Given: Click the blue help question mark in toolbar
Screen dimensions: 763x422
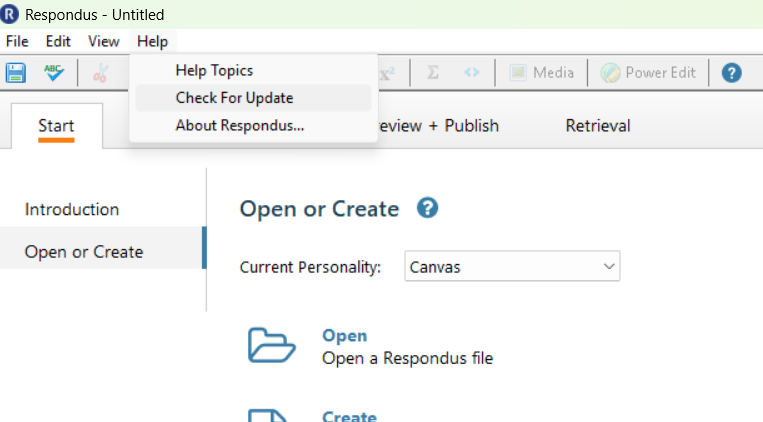Looking at the screenshot, I should click(x=731, y=73).
